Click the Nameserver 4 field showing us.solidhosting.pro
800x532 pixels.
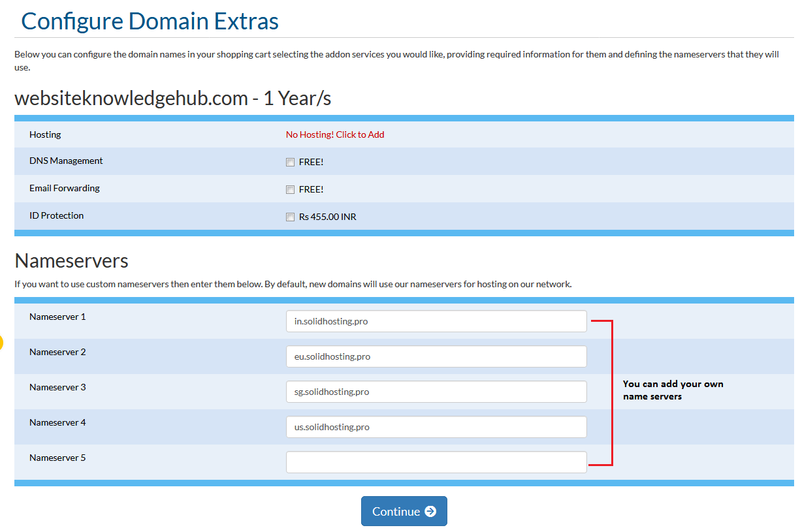(x=436, y=427)
